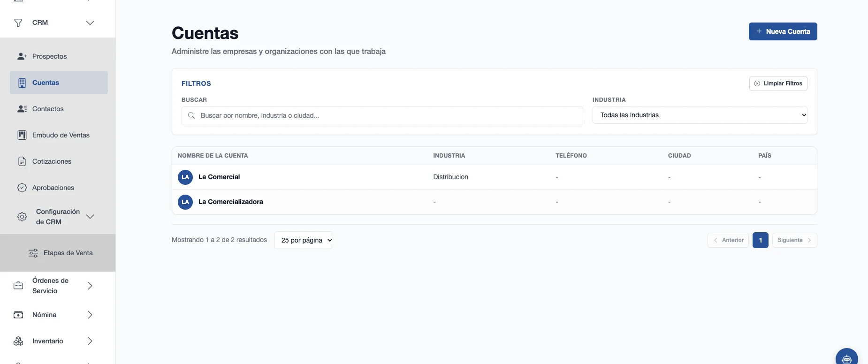Open the Todas las Industrias dropdown

point(700,115)
